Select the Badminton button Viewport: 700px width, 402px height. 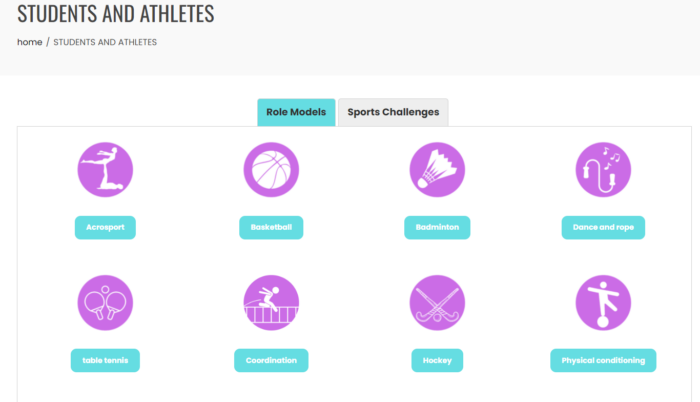(x=437, y=227)
